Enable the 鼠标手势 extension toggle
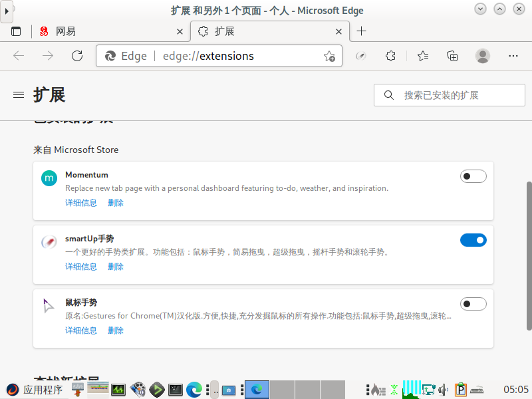The width and height of the screenshot is (532, 399). point(473,304)
